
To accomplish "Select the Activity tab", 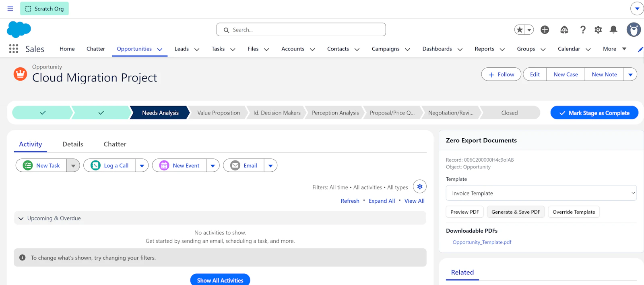I will pyautogui.click(x=31, y=144).
